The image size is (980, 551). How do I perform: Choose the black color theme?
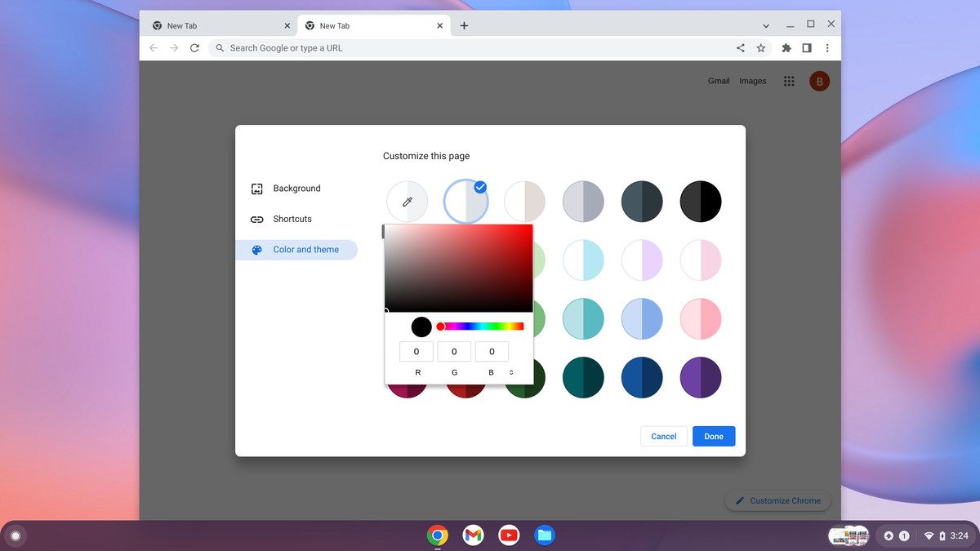coord(701,202)
